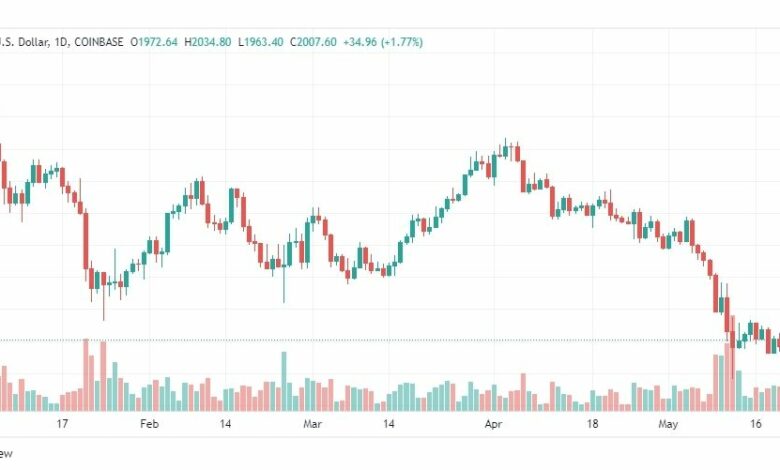Click the 14 label between Mar and Apr
The image size is (780, 470).
tap(389, 424)
